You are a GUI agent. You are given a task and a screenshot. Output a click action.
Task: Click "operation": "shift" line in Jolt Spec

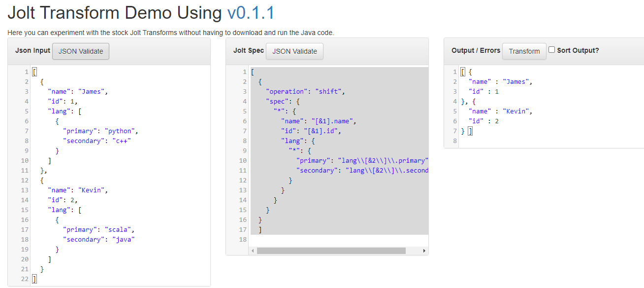(305, 92)
